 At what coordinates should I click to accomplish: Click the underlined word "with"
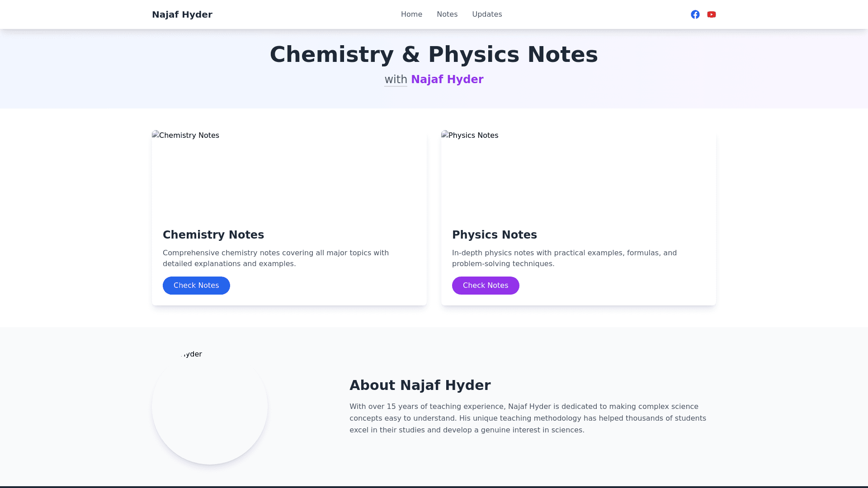[396, 80]
